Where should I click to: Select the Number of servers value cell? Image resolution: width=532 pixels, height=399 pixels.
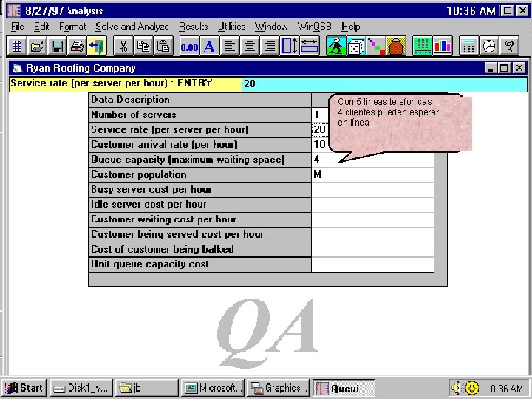tap(320, 115)
